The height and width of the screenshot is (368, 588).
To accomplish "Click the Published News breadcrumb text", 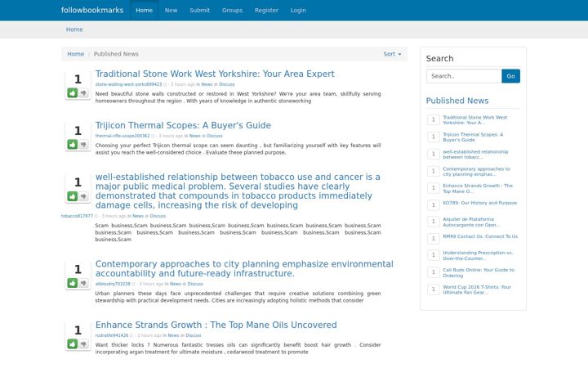I will 116,54.
